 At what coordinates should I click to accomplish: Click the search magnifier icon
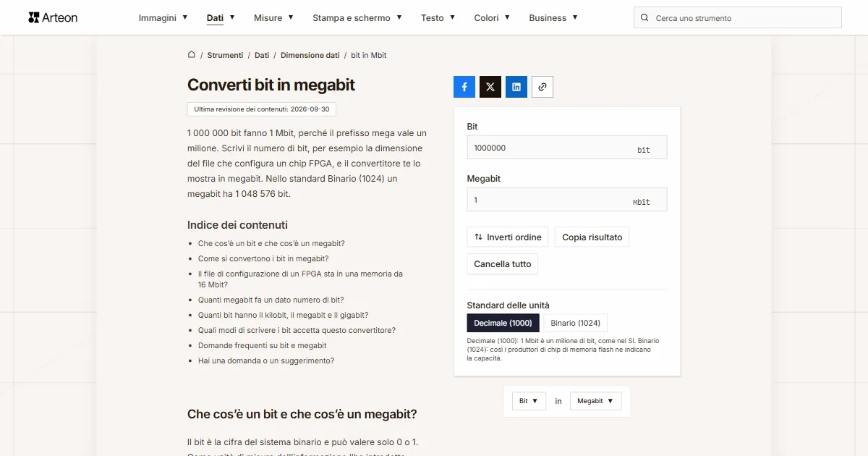pyautogui.click(x=645, y=18)
